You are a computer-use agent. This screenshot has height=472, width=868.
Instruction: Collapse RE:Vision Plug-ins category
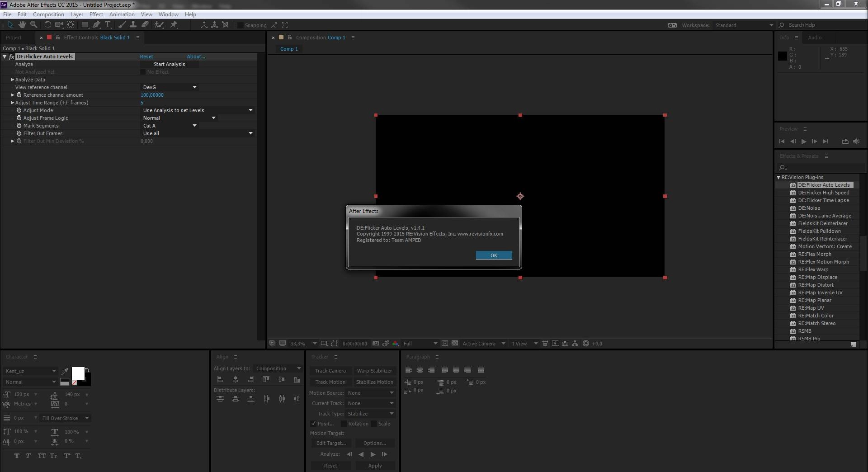point(778,177)
